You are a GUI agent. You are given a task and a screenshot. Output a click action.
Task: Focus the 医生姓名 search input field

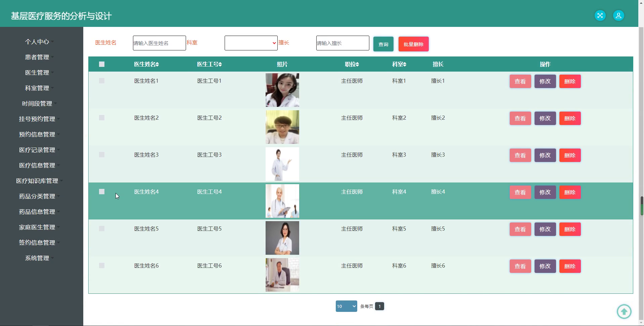(159, 43)
